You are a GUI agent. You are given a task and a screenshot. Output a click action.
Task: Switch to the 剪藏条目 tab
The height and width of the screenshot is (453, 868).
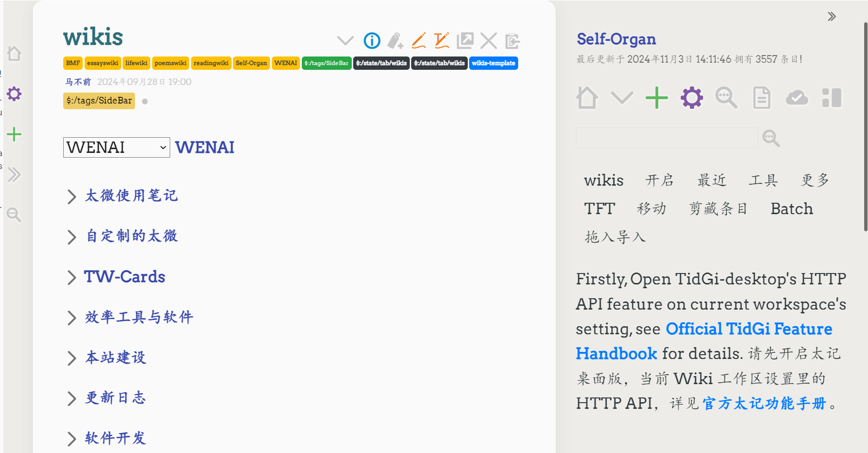coord(718,209)
